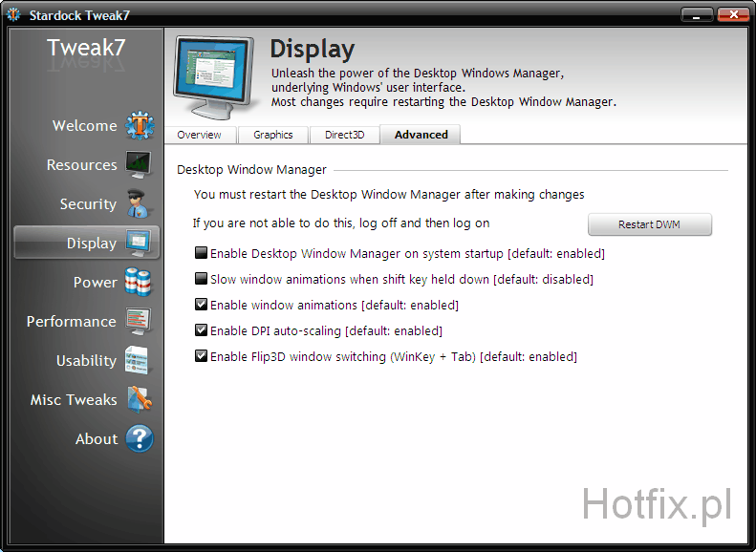Open the Power batteries icon

pyautogui.click(x=139, y=282)
